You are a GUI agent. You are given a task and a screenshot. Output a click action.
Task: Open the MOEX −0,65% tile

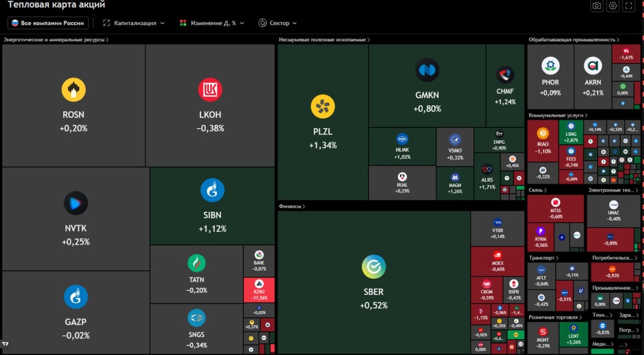[x=497, y=261]
